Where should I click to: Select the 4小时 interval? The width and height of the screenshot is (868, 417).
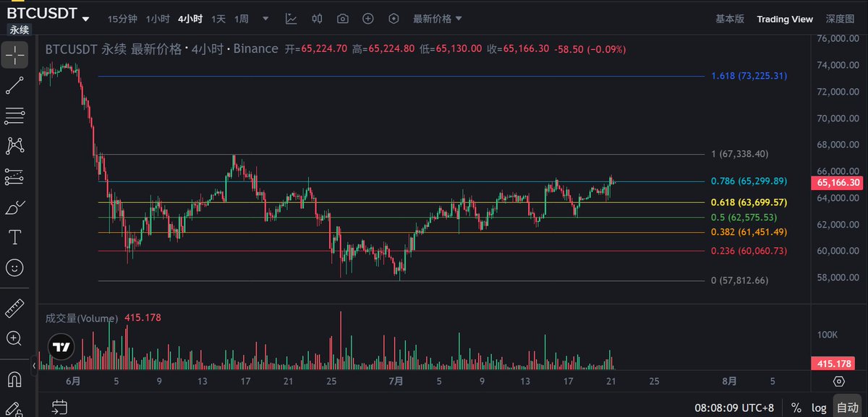(x=190, y=19)
